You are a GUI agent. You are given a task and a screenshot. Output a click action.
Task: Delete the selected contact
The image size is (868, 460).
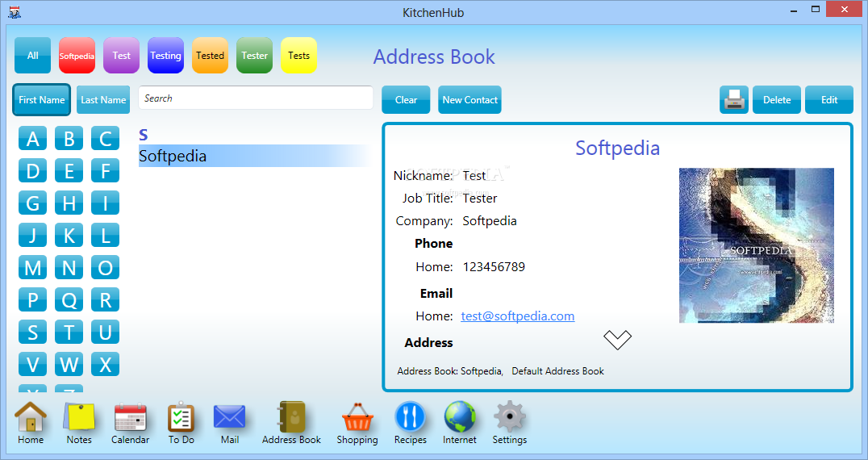pyautogui.click(x=777, y=99)
